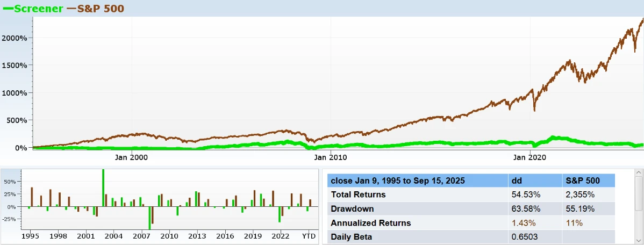The height and width of the screenshot is (245, 644).
Task: Select the Drawdown row label
Action: pos(352,208)
